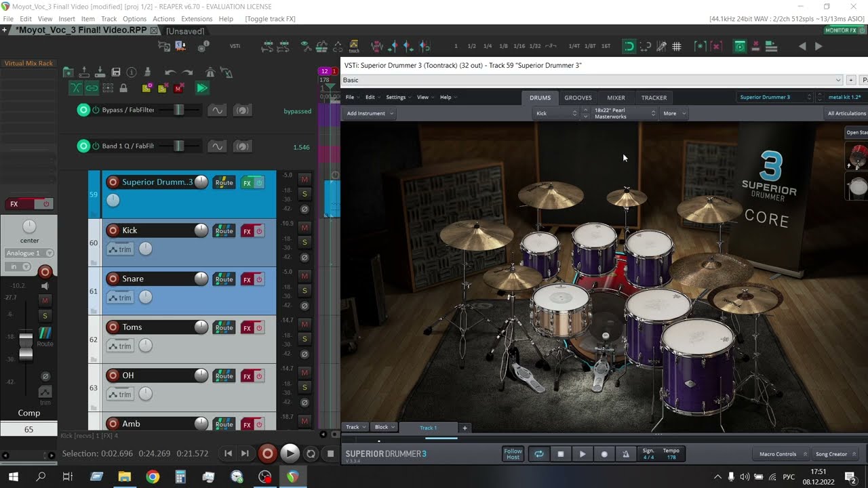The height and width of the screenshot is (488, 868).
Task: Toggle loop button in Superior Drummer transport
Action: (539, 454)
